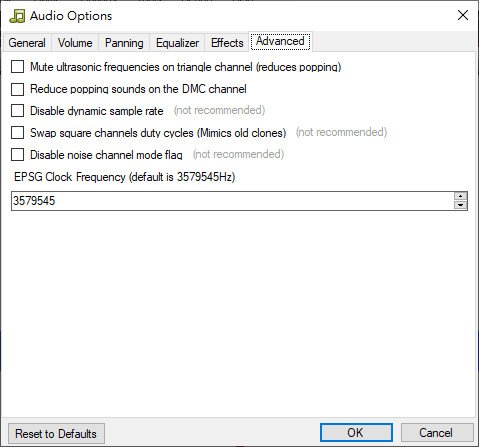The width and height of the screenshot is (479, 447).
Task: Switch to the General tab
Action: pos(27,43)
